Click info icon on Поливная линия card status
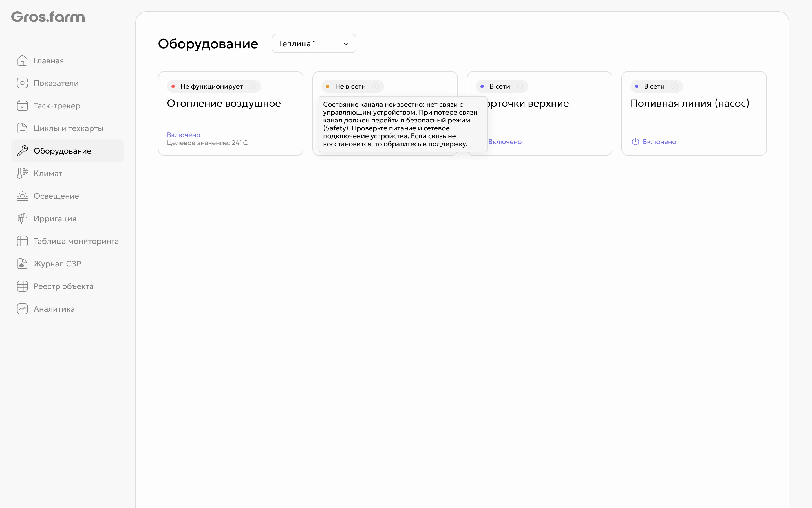This screenshot has width=812, height=508. coord(674,86)
